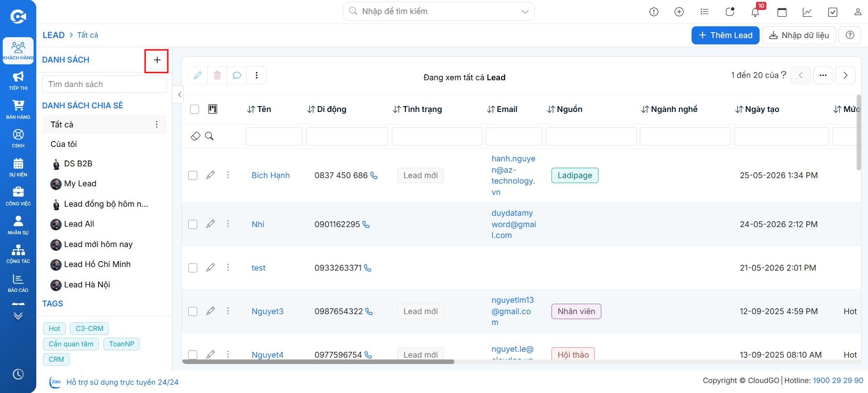
Task: Open the Bích Hạnh lead link
Action: [270, 175]
